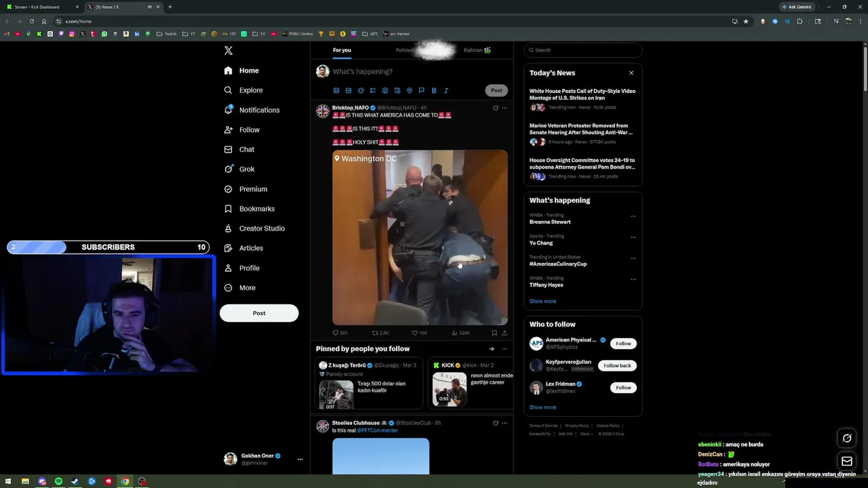Open more options for pinned posts section
The height and width of the screenshot is (488, 868).
(x=505, y=349)
